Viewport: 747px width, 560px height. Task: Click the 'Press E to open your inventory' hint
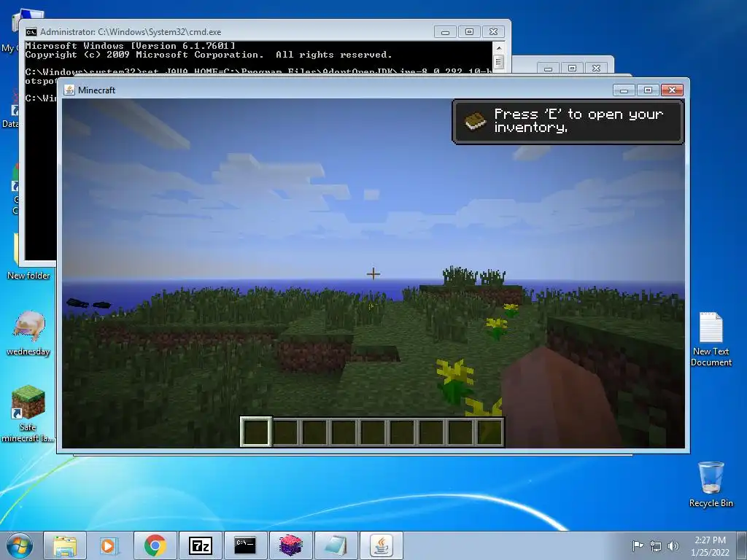click(x=578, y=120)
